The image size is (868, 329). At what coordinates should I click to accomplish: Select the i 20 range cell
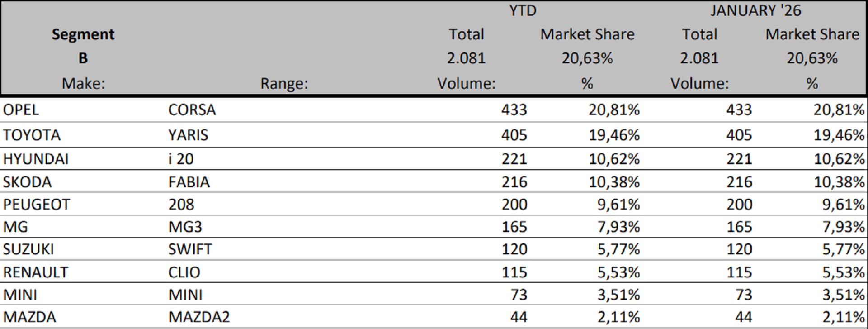coord(181,159)
